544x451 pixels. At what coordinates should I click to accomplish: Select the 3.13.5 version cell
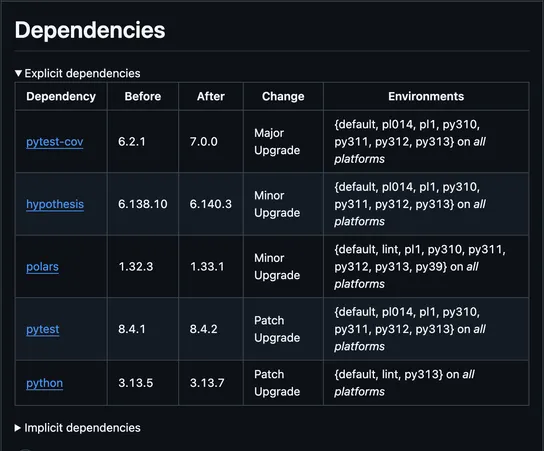pos(143,383)
